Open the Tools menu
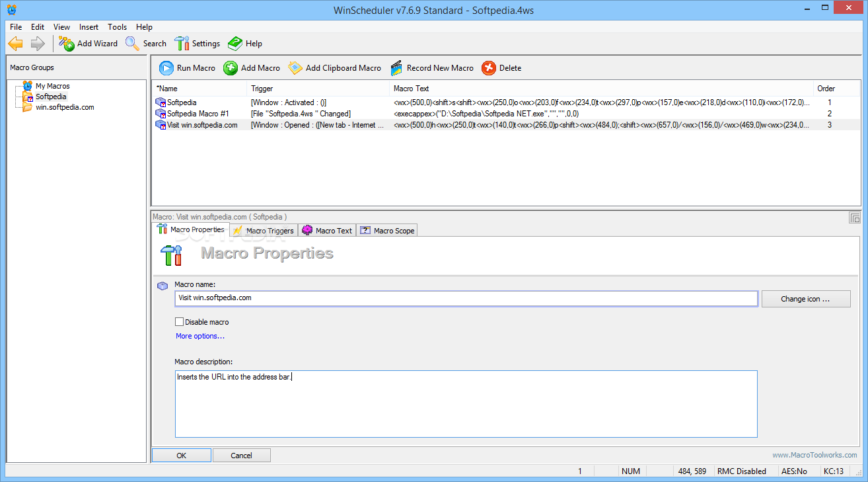The width and height of the screenshot is (868, 482). pyautogui.click(x=117, y=27)
